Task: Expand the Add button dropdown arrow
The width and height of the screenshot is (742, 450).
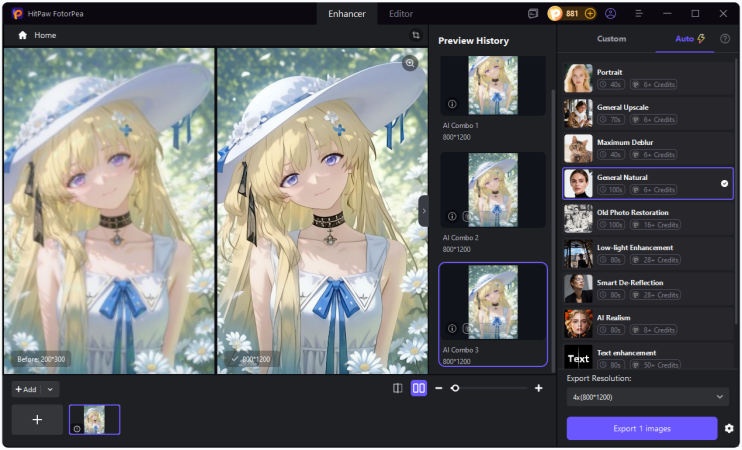Action: click(x=50, y=389)
